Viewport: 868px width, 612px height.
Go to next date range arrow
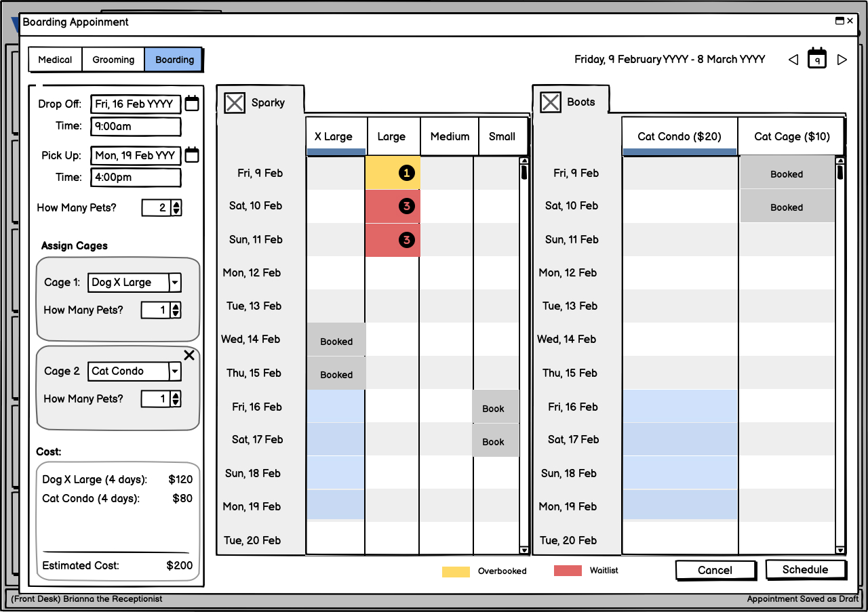(842, 60)
